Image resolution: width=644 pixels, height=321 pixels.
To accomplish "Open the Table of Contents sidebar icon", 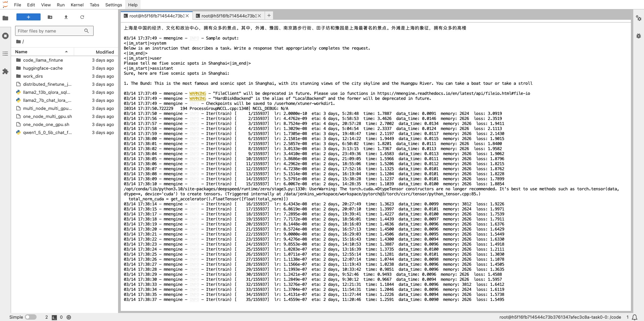I will pyautogui.click(x=5, y=54).
